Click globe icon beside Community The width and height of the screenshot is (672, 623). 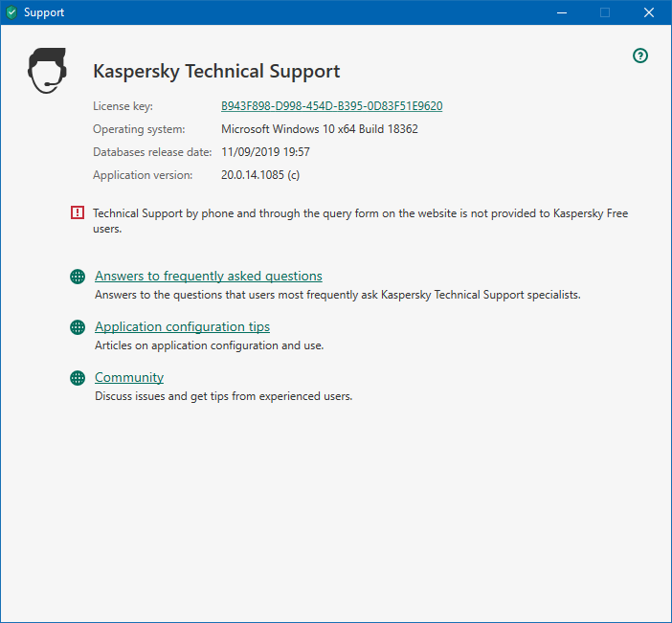78,378
